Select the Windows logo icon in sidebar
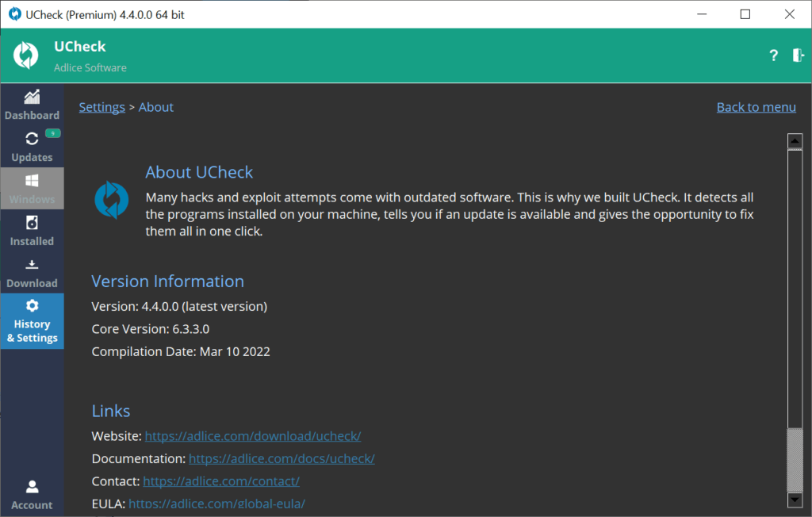 pyautogui.click(x=32, y=181)
